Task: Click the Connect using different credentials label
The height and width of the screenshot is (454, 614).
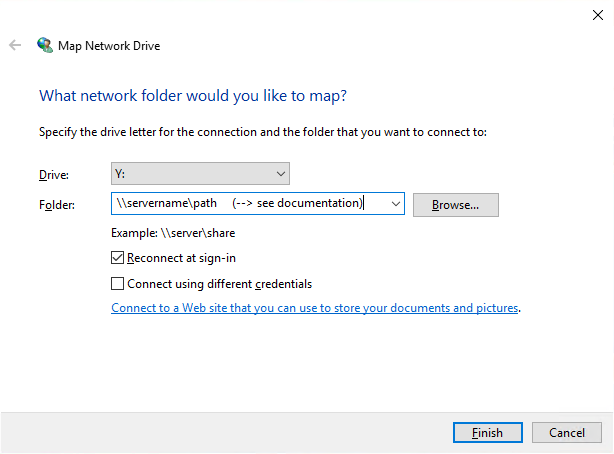Action: tap(219, 283)
